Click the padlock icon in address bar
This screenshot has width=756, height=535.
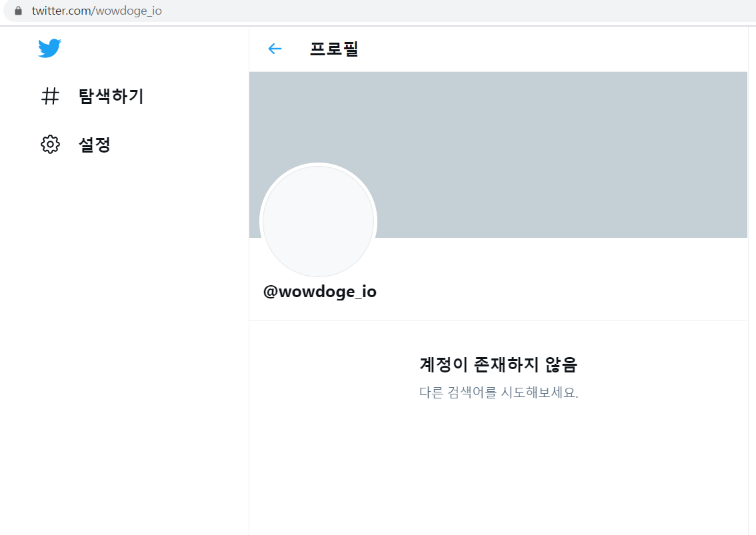point(18,11)
